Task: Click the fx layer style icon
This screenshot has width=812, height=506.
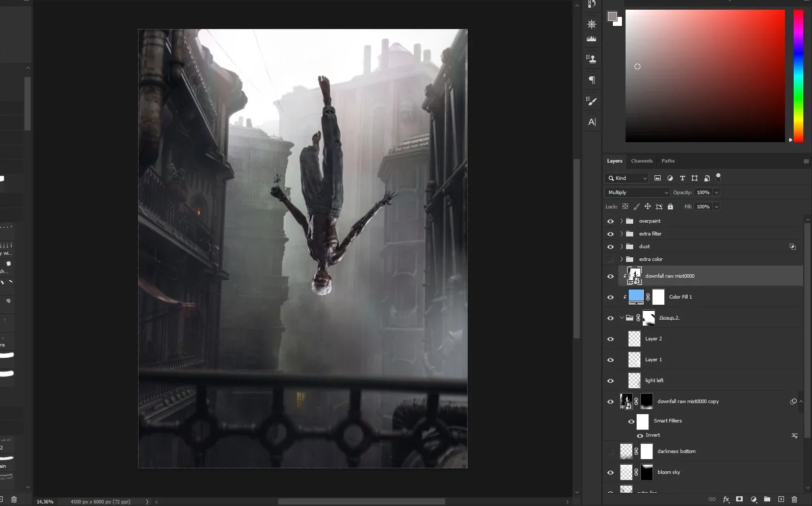Action: point(726,499)
